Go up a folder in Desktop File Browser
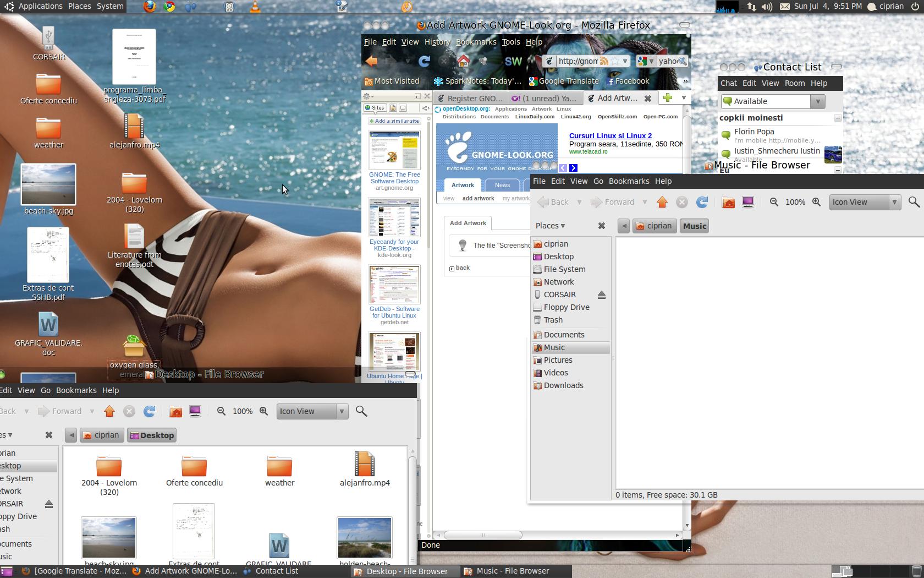Image resolution: width=924 pixels, height=578 pixels. tap(109, 411)
